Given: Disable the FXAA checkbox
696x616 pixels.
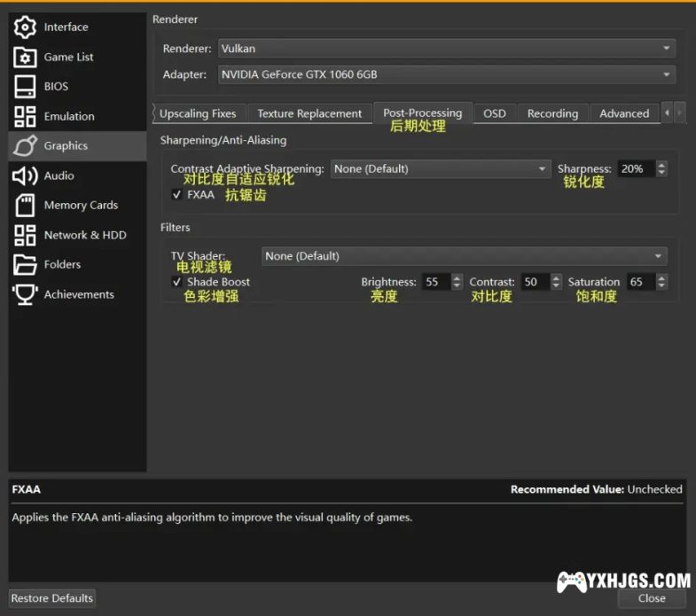Looking at the screenshot, I should 177,194.
